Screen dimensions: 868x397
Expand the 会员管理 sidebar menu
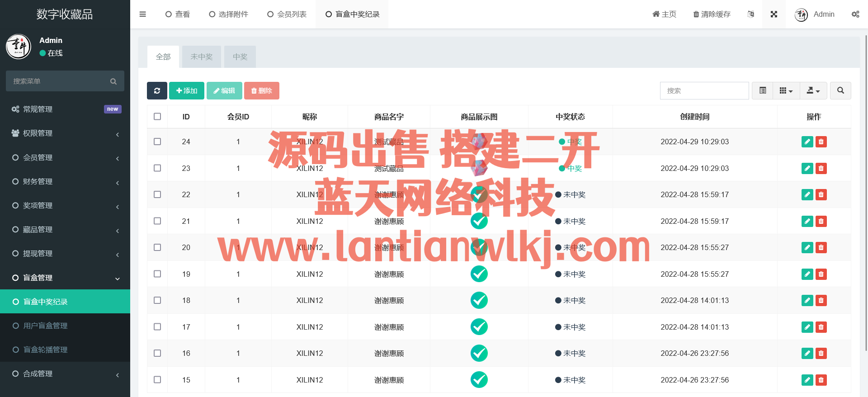65,157
